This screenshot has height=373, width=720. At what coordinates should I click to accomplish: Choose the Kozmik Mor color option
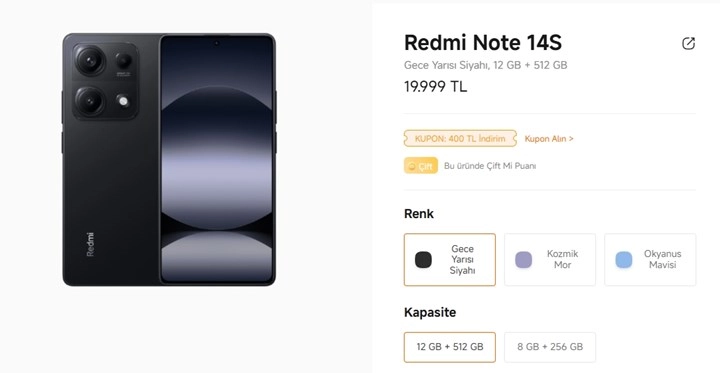tap(550, 260)
